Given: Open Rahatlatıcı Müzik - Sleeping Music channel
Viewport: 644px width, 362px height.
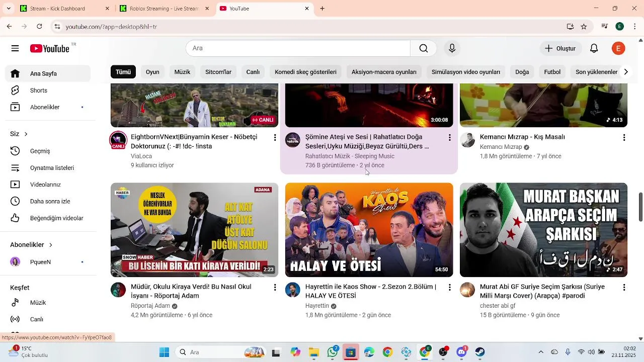Looking at the screenshot, I should (x=350, y=156).
